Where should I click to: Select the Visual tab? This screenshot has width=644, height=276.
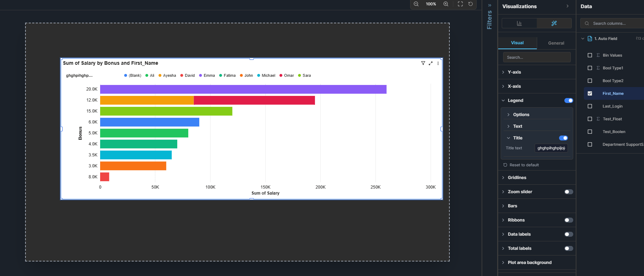point(517,43)
